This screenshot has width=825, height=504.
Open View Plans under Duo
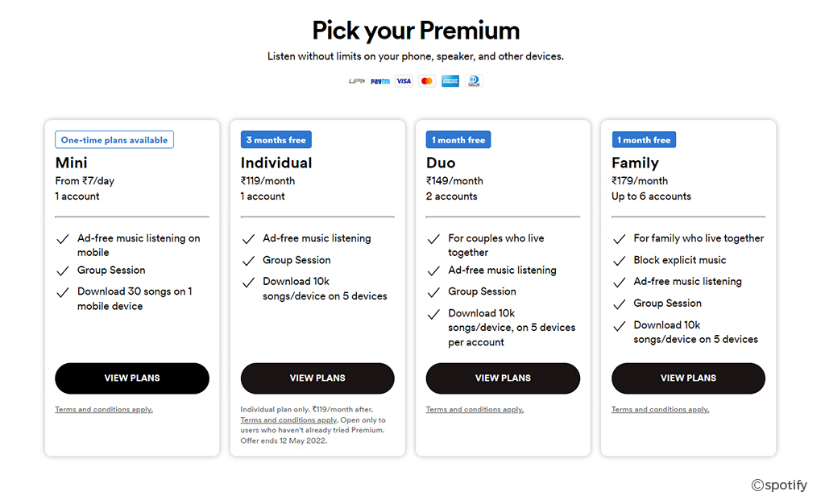click(x=503, y=378)
